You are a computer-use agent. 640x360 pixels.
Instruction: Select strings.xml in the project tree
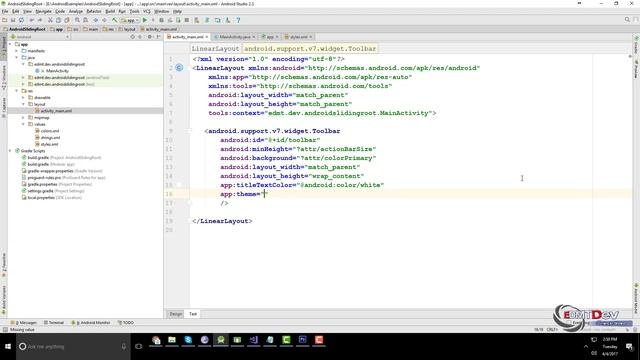point(50,138)
